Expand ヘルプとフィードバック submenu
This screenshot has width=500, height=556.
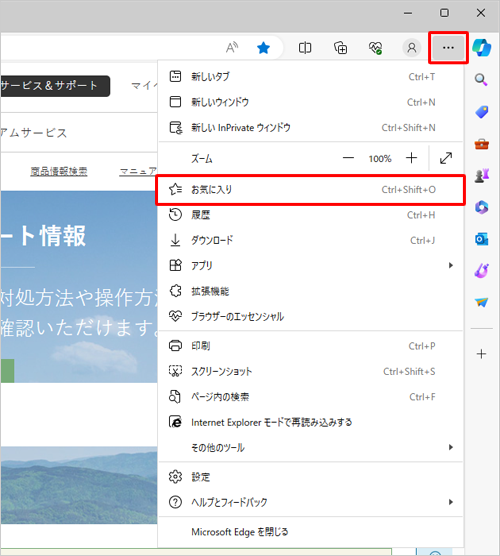311,502
